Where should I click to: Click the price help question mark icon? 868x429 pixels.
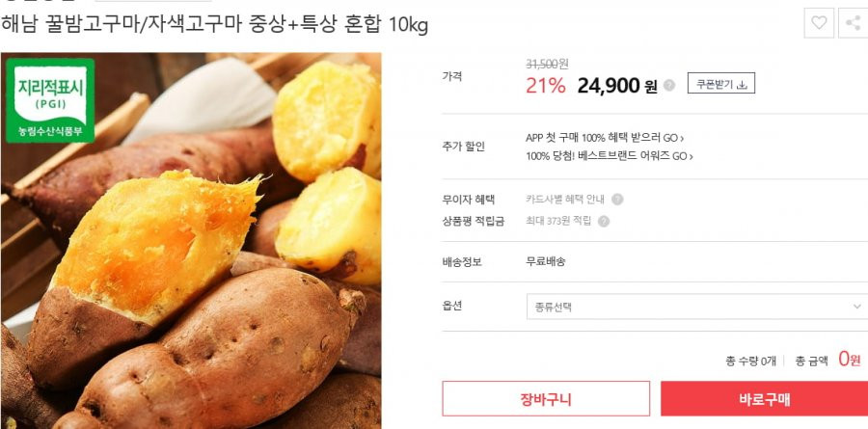tap(669, 85)
